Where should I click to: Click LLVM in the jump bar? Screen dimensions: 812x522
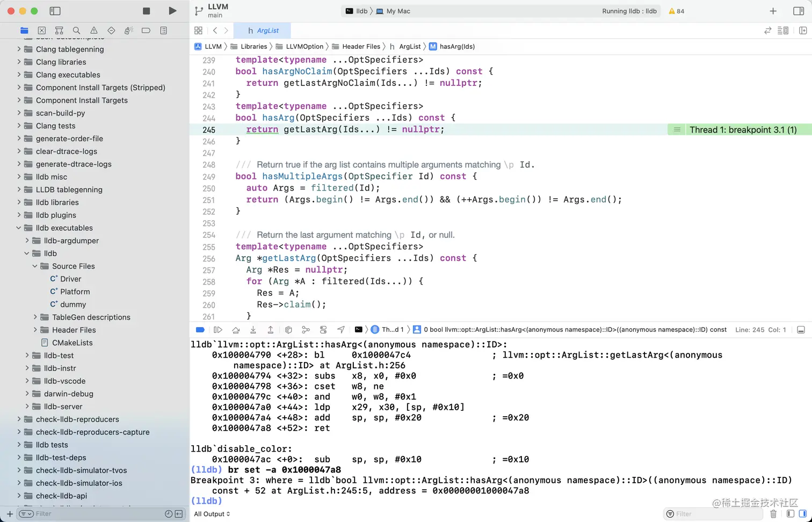click(x=208, y=46)
